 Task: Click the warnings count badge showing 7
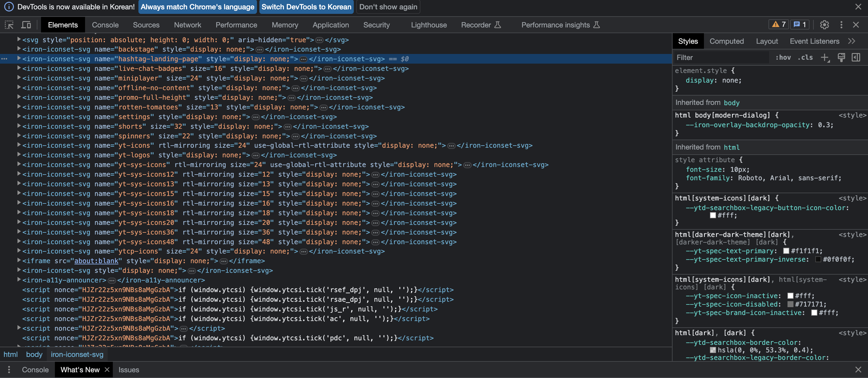[x=778, y=25]
